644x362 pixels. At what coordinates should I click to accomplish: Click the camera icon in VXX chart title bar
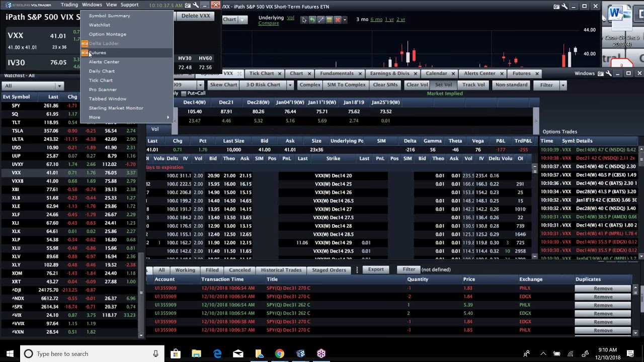click(x=556, y=7)
